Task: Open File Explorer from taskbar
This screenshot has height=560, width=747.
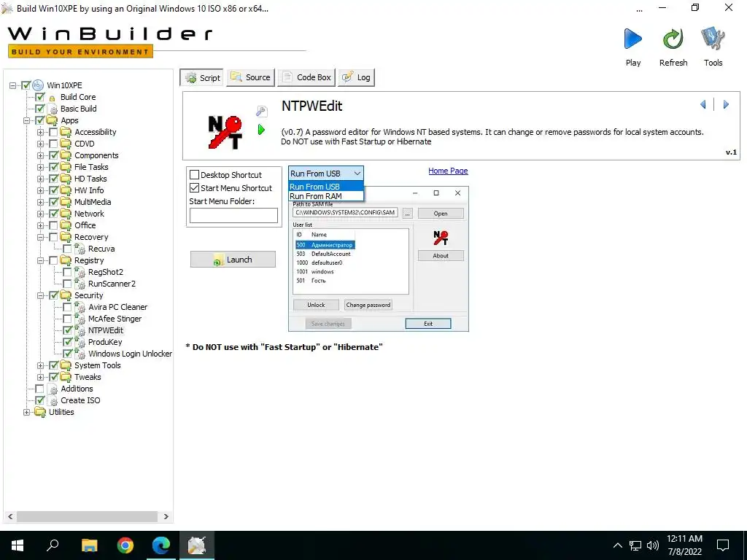Action: click(89, 545)
